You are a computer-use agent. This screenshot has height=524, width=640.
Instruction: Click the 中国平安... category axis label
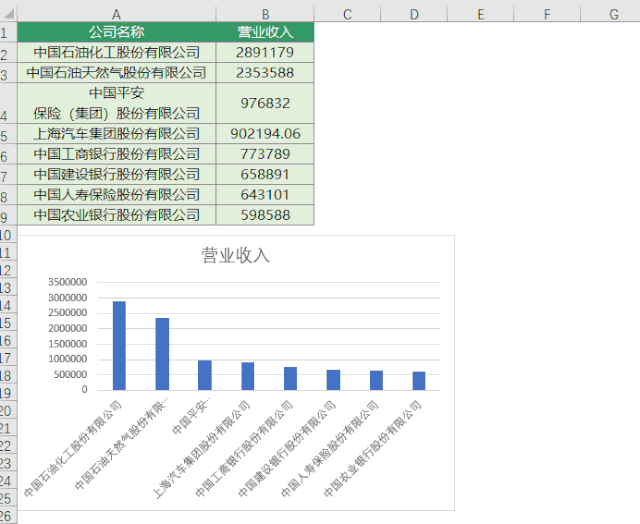[191, 415]
